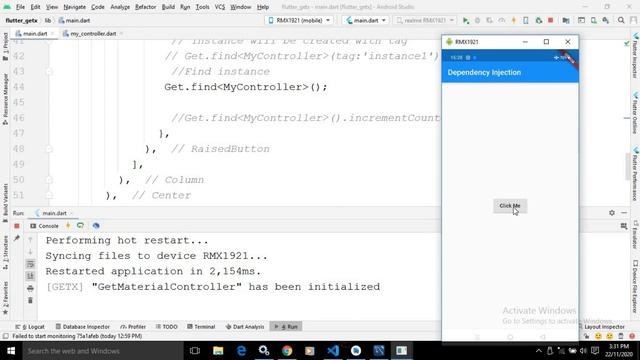Open the Navigate menu
The image size is (640, 360).
(x=75, y=7)
